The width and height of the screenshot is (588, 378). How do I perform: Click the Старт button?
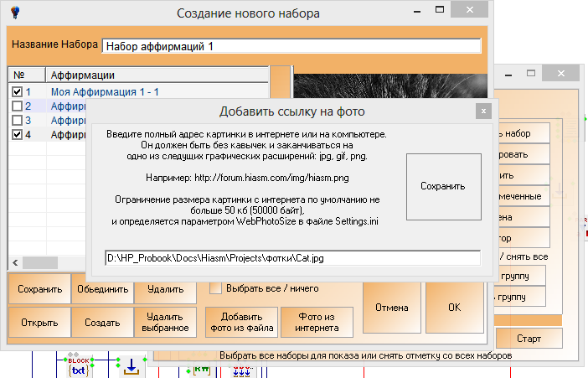click(527, 339)
